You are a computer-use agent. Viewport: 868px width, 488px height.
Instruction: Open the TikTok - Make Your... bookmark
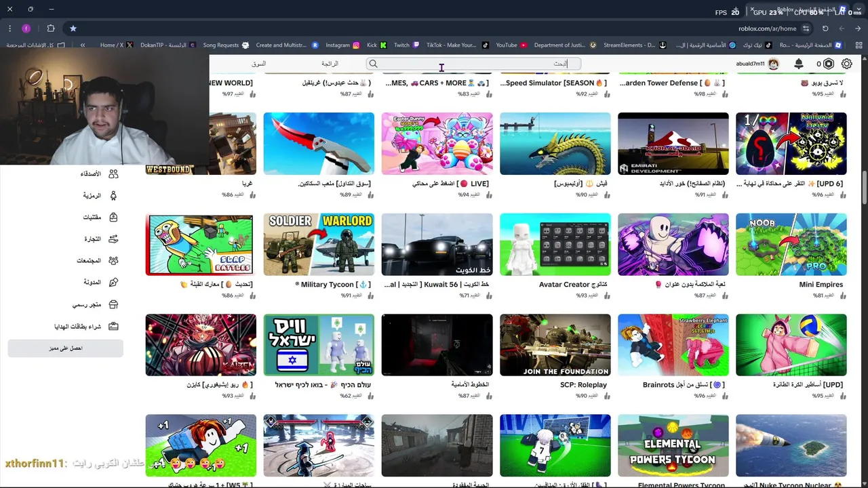[458, 45]
